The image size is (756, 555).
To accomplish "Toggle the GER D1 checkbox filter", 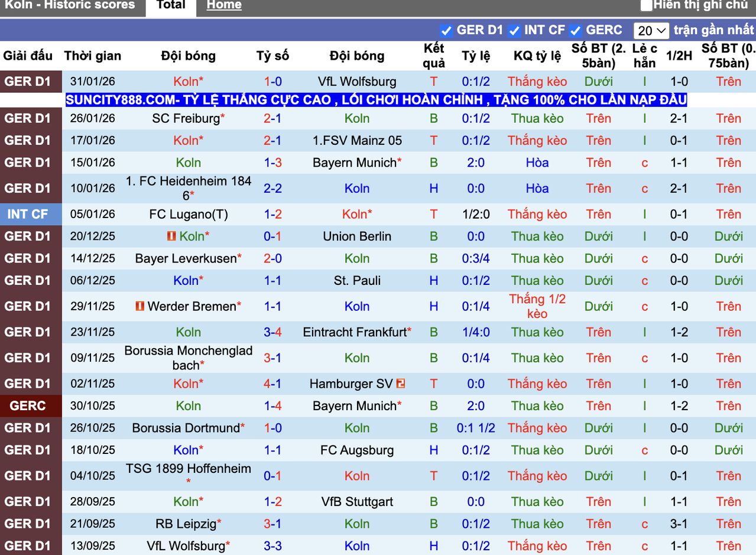I will tap(446, 31).
